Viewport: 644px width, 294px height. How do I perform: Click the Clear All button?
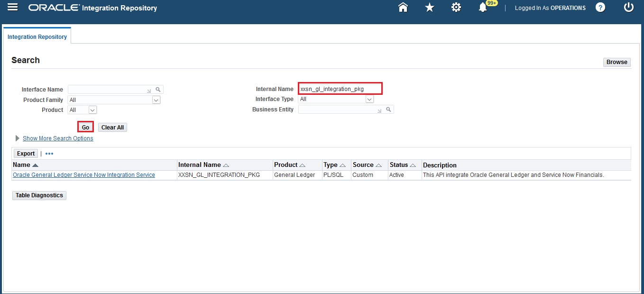pyautogui.click(x=112, y=127)
